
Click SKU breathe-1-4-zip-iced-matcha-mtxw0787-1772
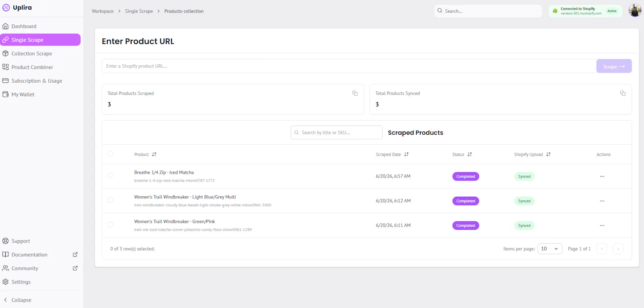tap(174, 181)
